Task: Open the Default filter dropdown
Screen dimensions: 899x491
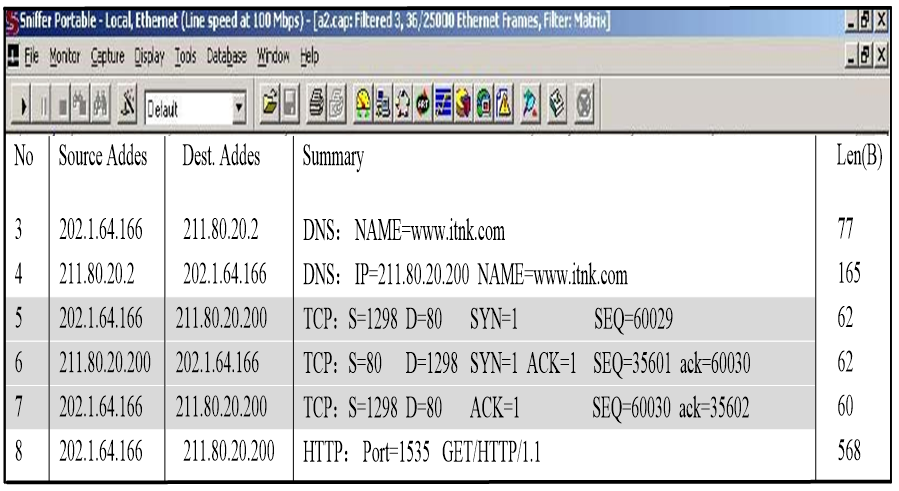Action: [239, 107]
